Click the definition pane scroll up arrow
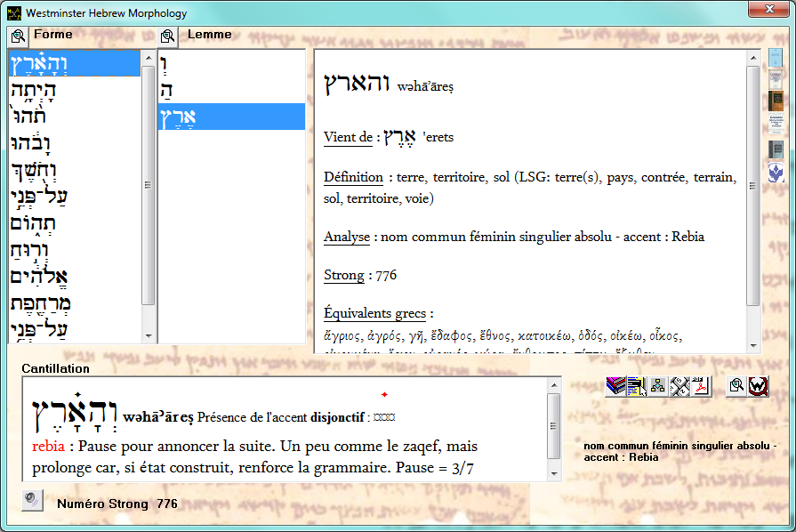Viewport: 796px width, 532px height. point(752,58)
